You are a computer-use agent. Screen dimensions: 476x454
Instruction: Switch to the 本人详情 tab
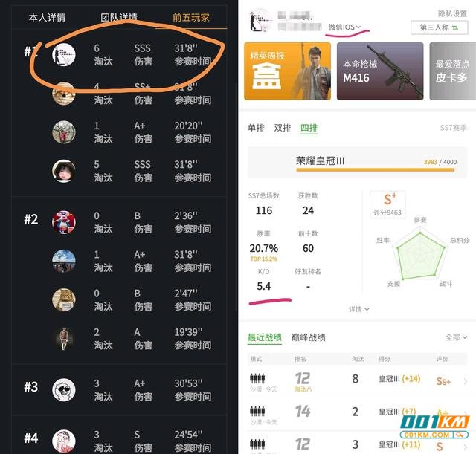[x=47, y=18]
